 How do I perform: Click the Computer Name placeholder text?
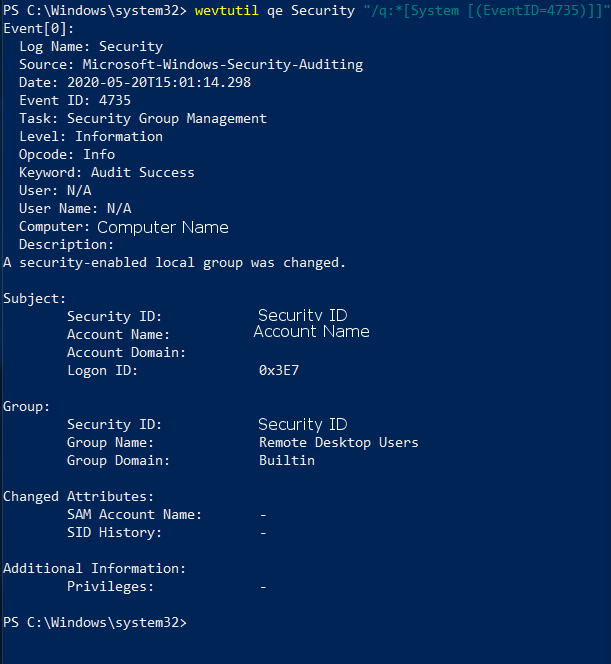[x=163, y=227]
